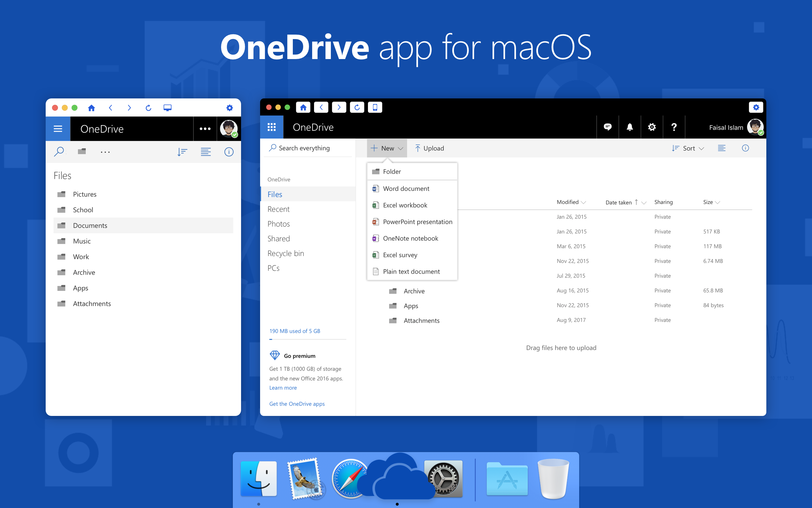Open Documents folder in small window
This screenshot has height=508, width=812.
tap(143, 225)
